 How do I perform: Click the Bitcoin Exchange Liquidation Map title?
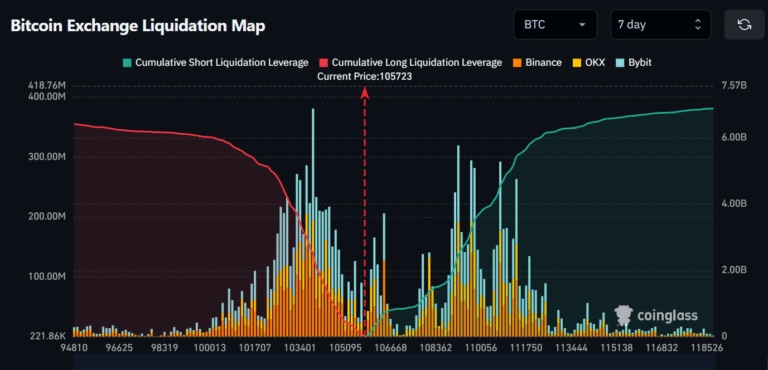tap(138, 25)
